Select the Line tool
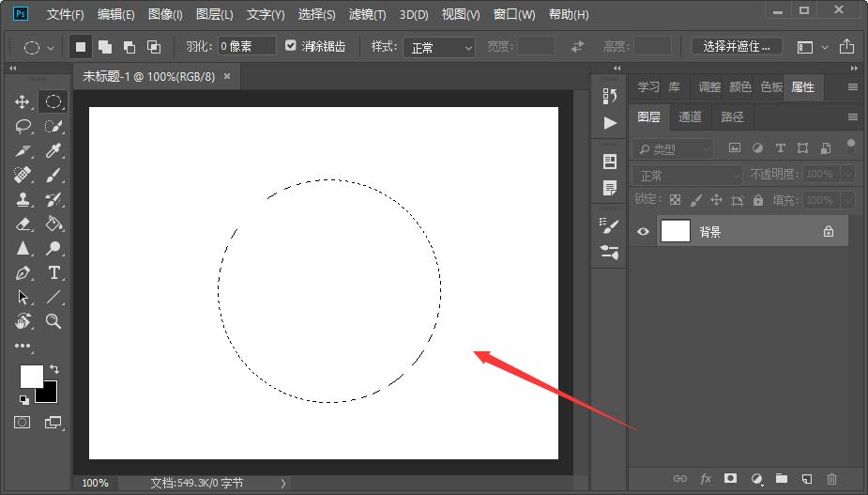This screenshot has height=495, width=868. (53, 297)
